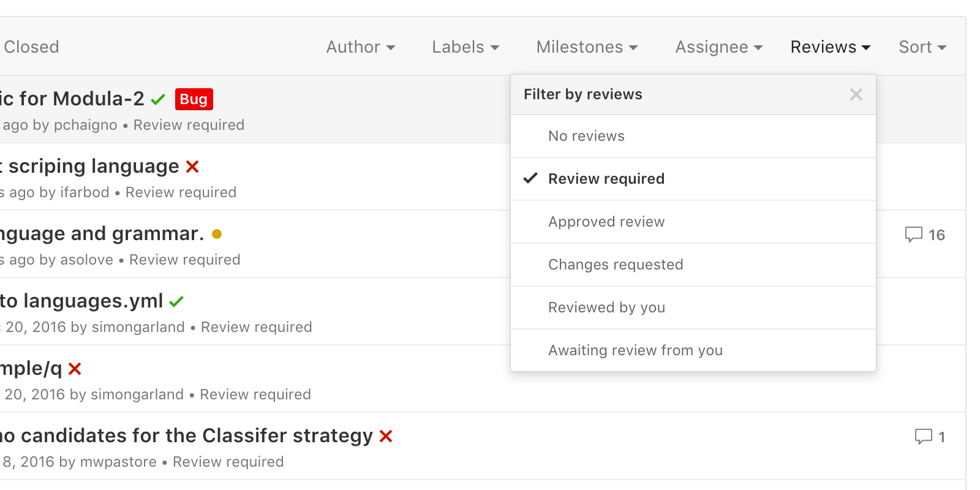The image size is (980, 490).
Task: Click the red Bug label
Action: click(x=194, y=99)
